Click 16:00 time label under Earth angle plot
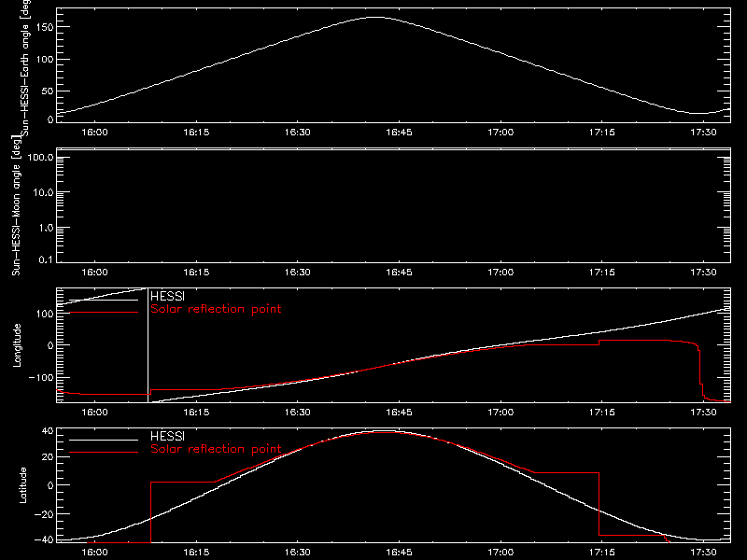The height and width of the screenshot is (560, 747). (94, 133)
